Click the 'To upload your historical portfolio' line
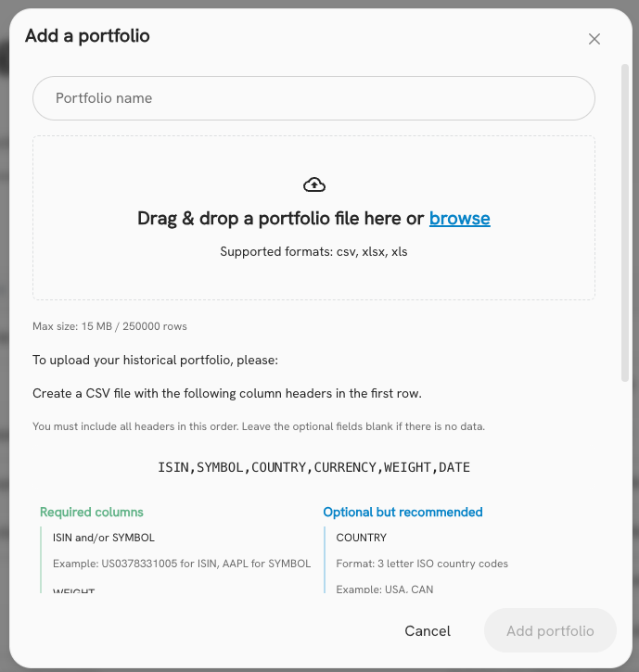This screenshot has width=639, height=672. coord(155,360)
